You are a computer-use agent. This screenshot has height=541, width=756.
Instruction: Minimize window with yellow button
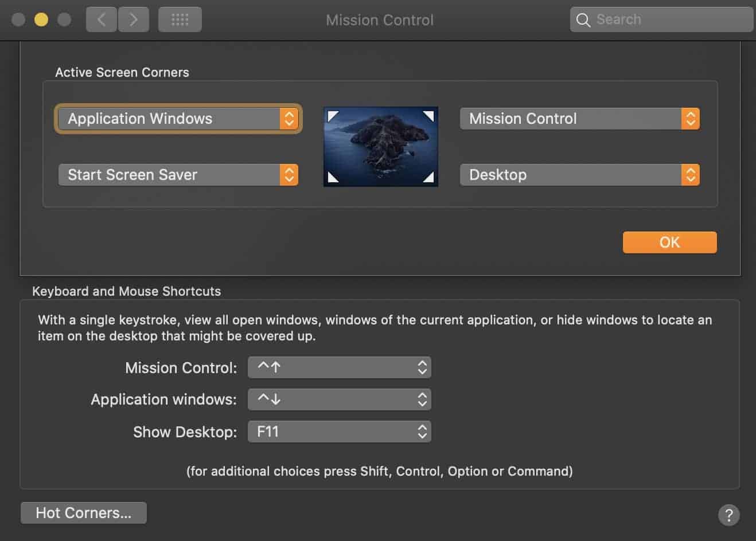41,19
